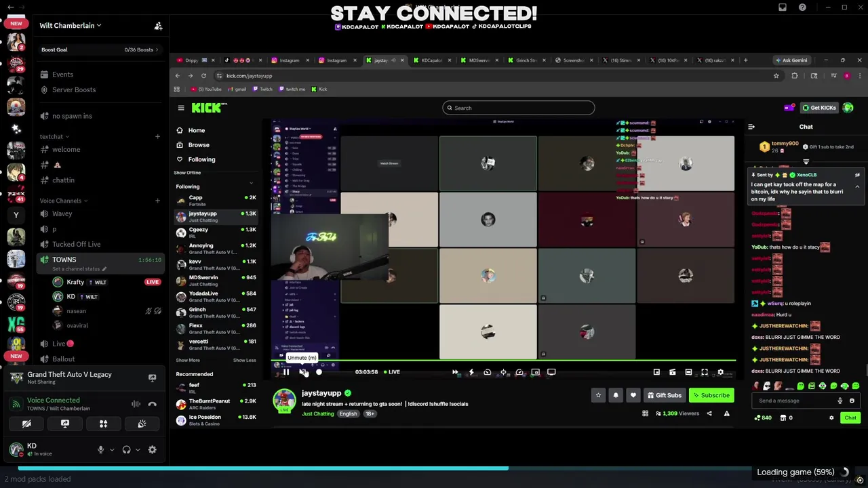Screen dimensions: 868x488
Task: Disconnect from Discord voice call
Action: [152, 404]
